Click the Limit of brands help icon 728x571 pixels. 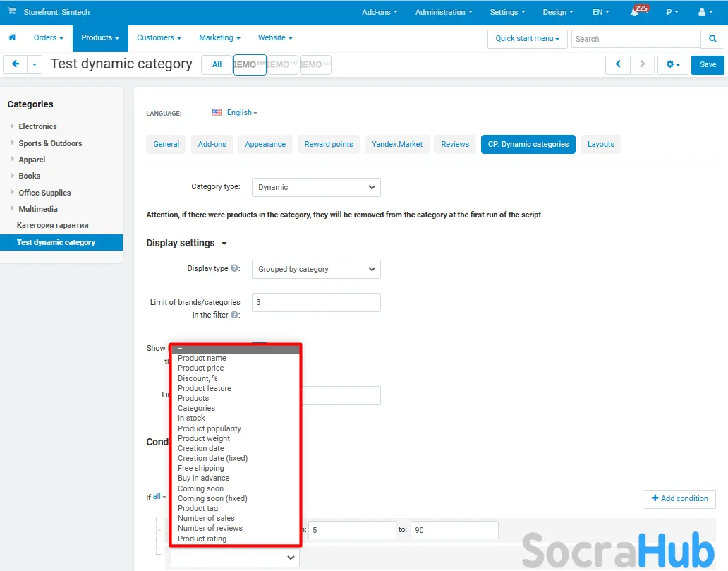tap(235, 315)
